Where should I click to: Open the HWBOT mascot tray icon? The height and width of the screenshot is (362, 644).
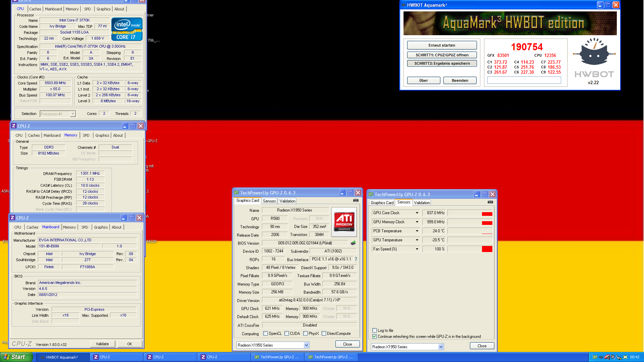tap(601, 357)
